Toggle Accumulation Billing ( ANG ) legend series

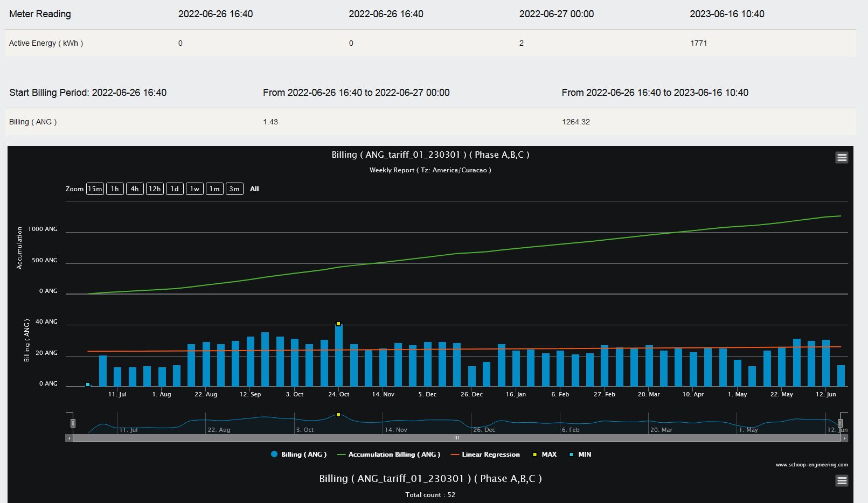pyautogui.click(x=388, y=455)
